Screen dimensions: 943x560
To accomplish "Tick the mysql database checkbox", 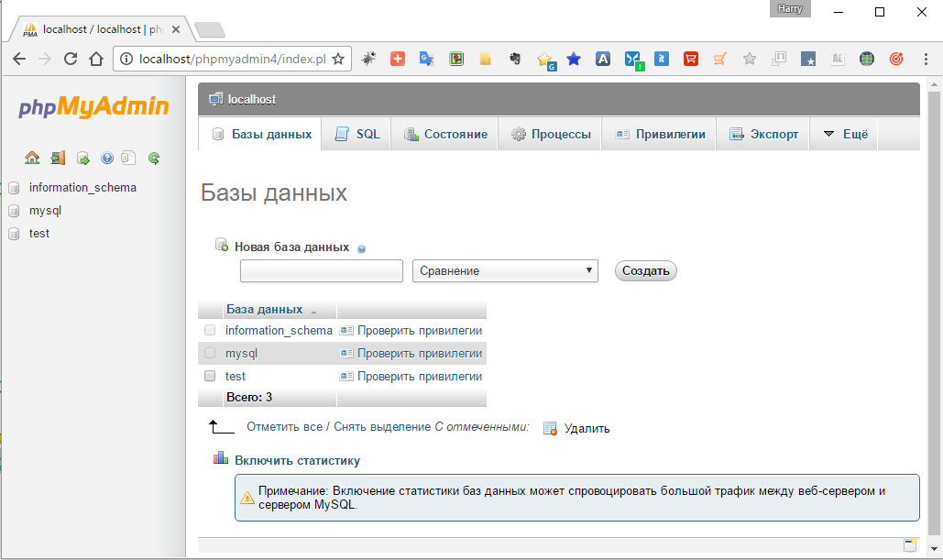I will pyautogui.click(x=210, y=353).
